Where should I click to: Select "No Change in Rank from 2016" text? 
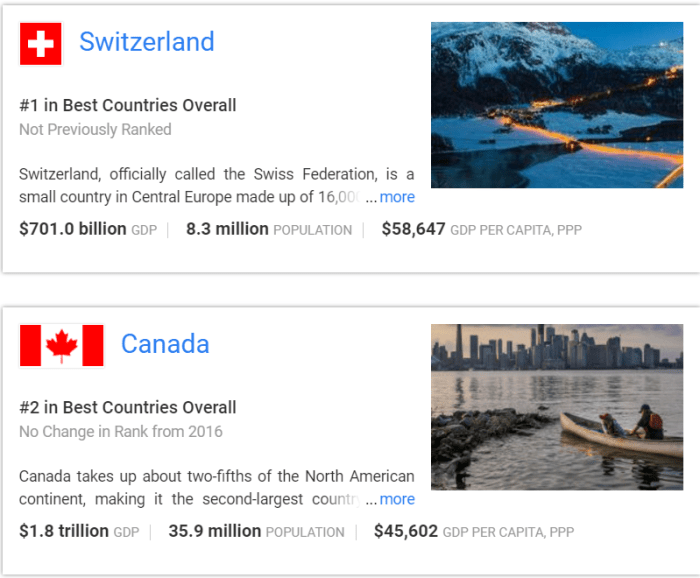[x=121, y=431]
